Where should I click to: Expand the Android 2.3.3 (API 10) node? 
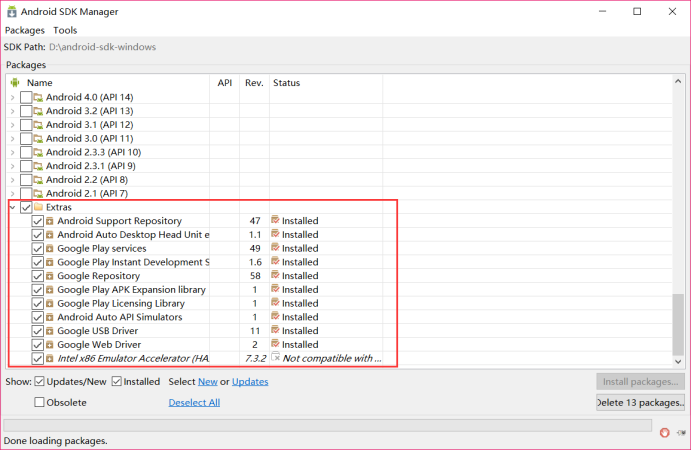[x=12, y=153]
